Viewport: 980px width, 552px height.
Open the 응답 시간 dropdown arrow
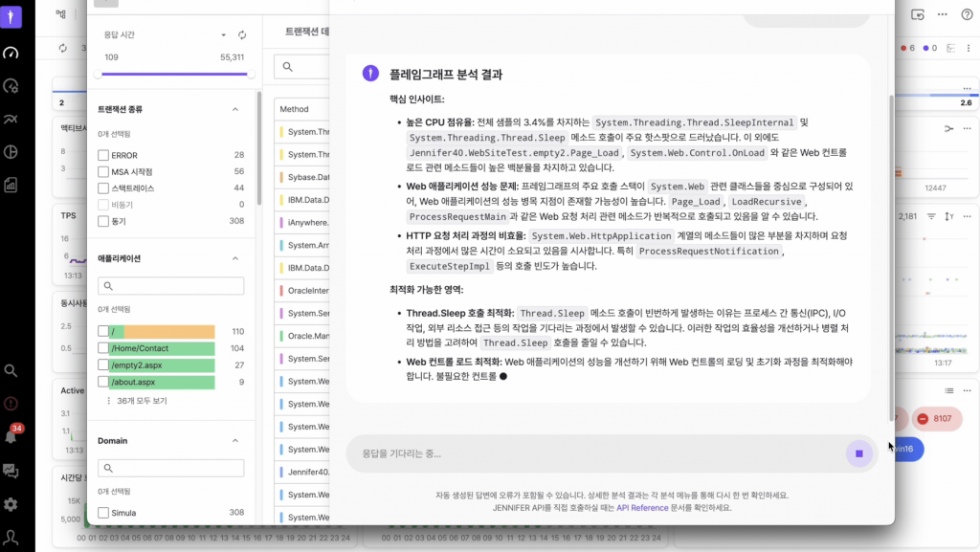click(223, 34)
